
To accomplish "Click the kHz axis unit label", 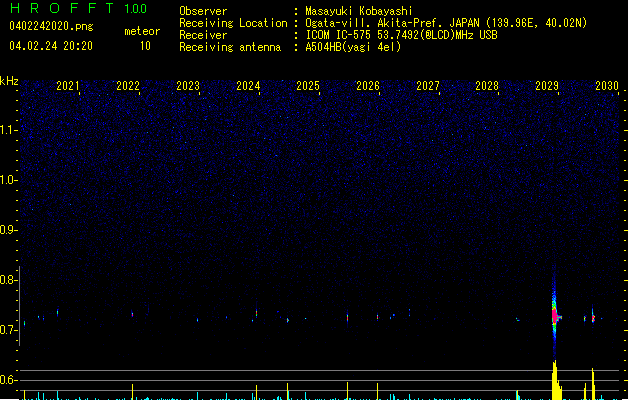I will pyautogui.click(x=9, y=81).
